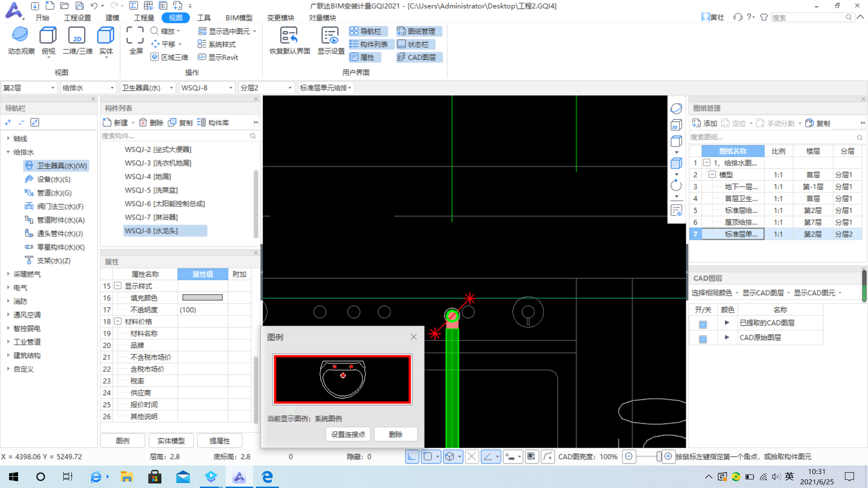Click 复制 in 构件列表 toolbar
Image resolution: width=868 pixels, height=488 pixels.
point(180,122)
